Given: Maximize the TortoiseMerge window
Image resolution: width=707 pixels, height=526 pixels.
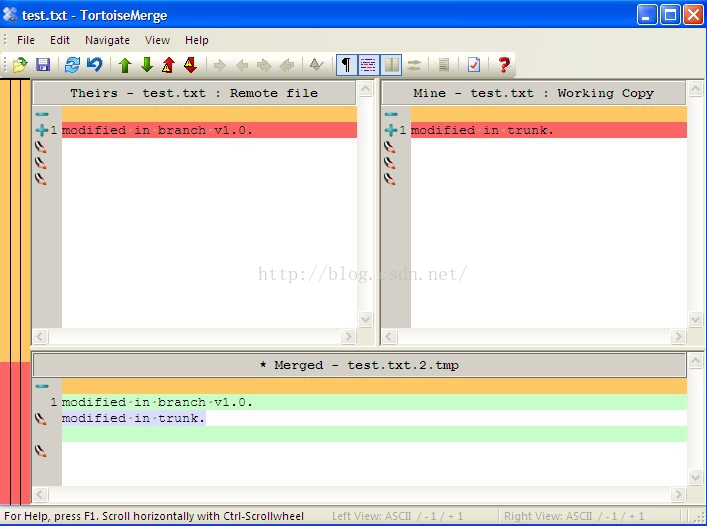Looking at the screenshot, I should pos(670,15).
